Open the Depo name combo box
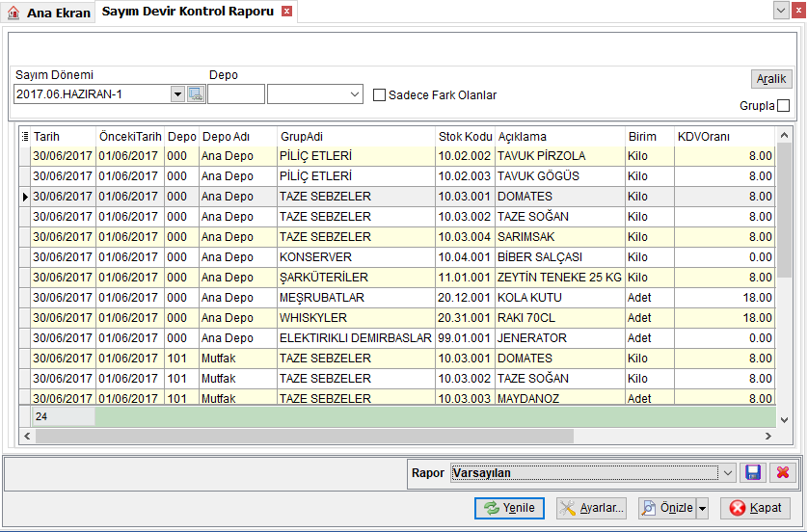Screen dimensions: 808x532 coord(315,94)
